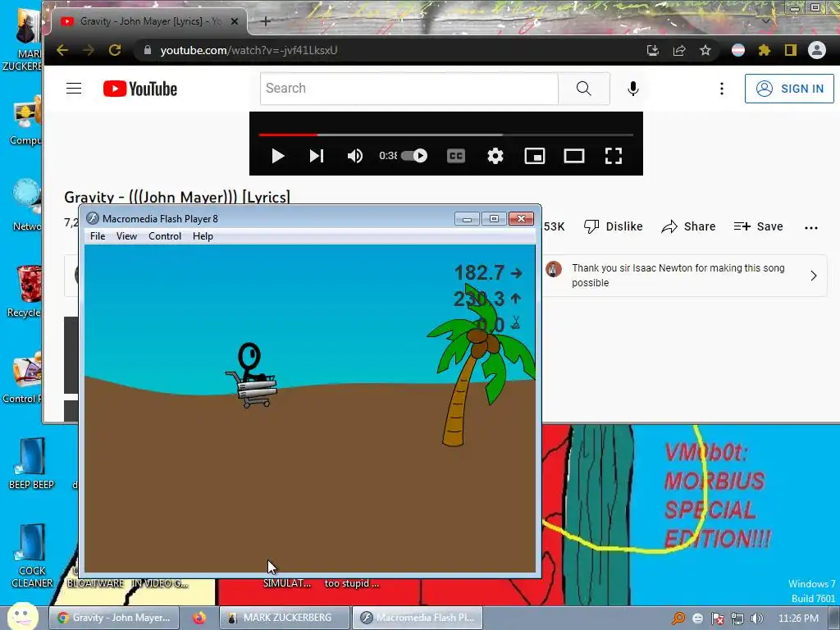Open Control Panel desktop icon
Screen dimensions: 840x630
coord(22,377)
